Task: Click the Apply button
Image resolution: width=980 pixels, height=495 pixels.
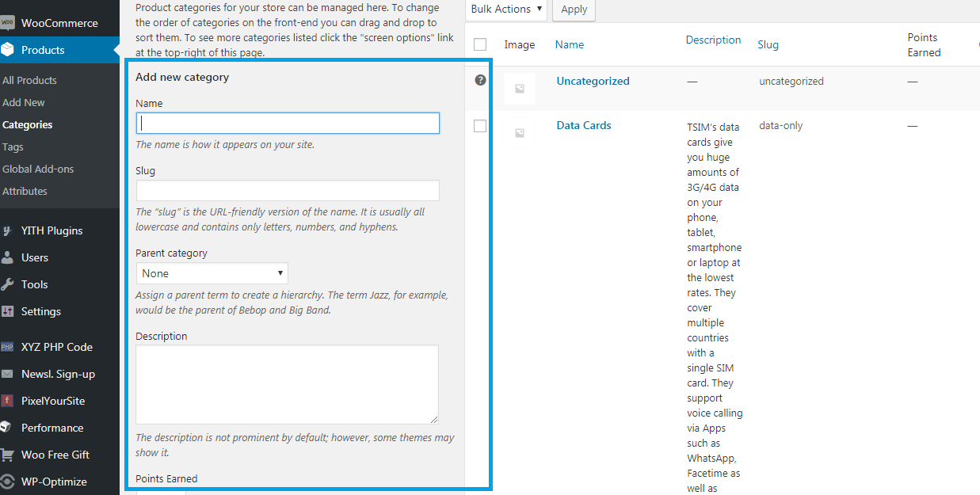Action: coord(574,10)
